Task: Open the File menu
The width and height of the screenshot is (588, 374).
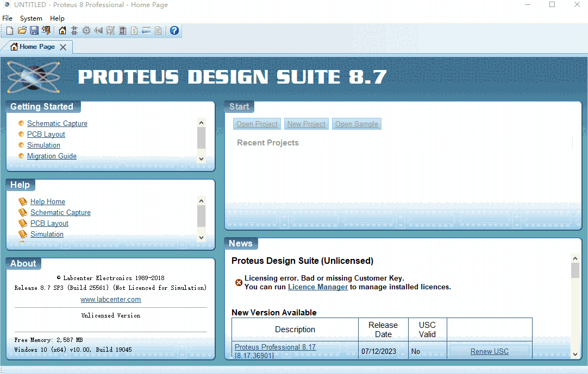Action: 8,18
